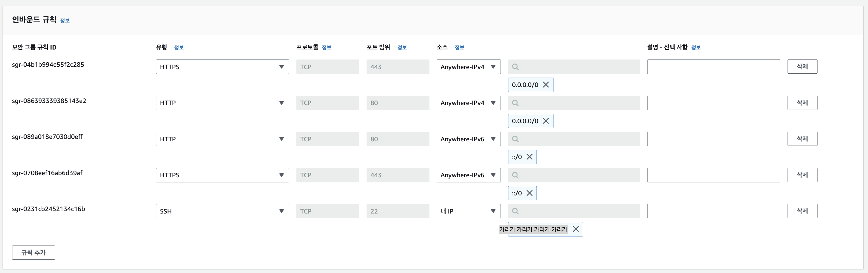This screenshot has width=868, height=273.
Task: Select rule ID text sgr-0708eef16ab6d39af
Action: point(47,173)
